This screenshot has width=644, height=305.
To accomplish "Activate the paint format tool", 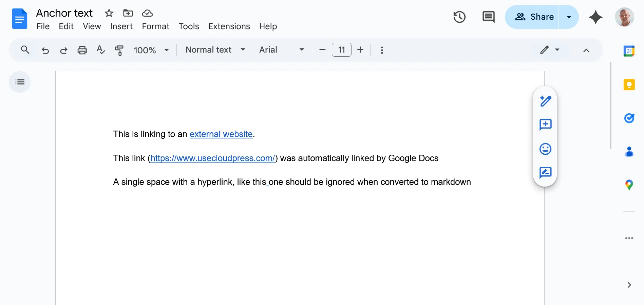I will [x=119, y=50].
